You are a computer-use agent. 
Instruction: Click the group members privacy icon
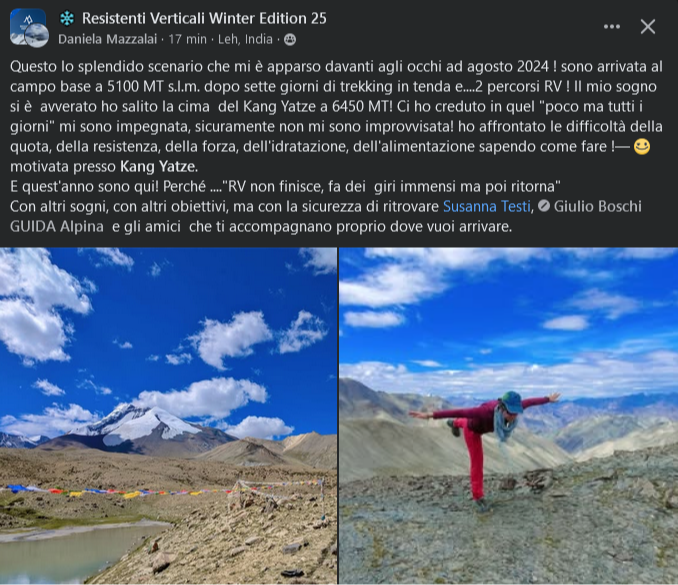tap(290, 40)
